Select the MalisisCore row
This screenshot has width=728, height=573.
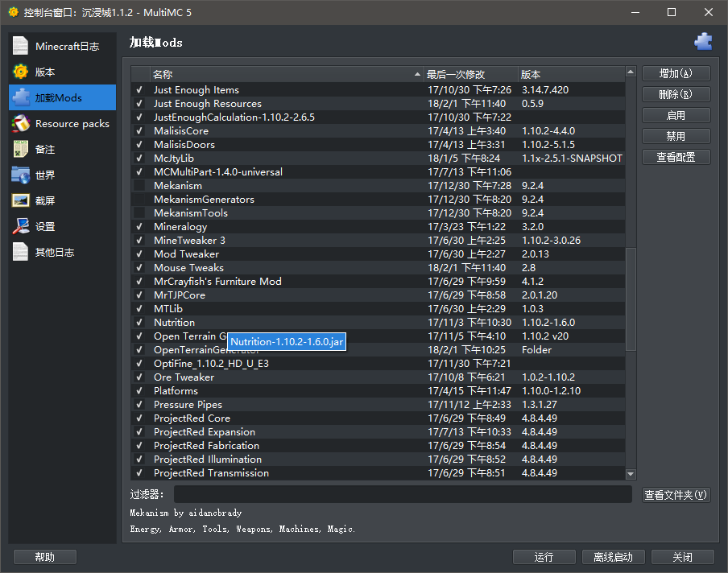pyautogui.click(x=378, y=131)
